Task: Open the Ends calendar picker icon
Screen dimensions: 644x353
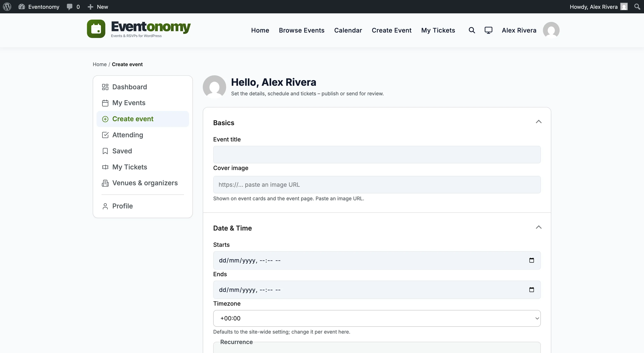Action: (x=531, y=290)
